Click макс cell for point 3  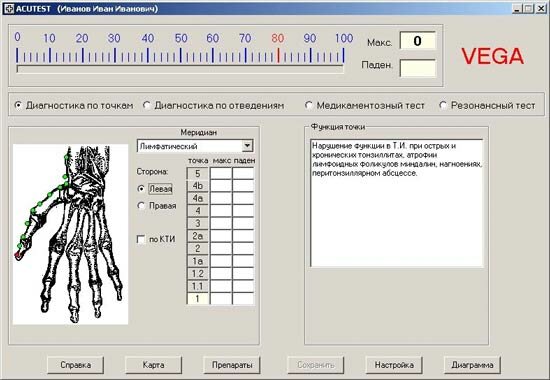(221, 224)
